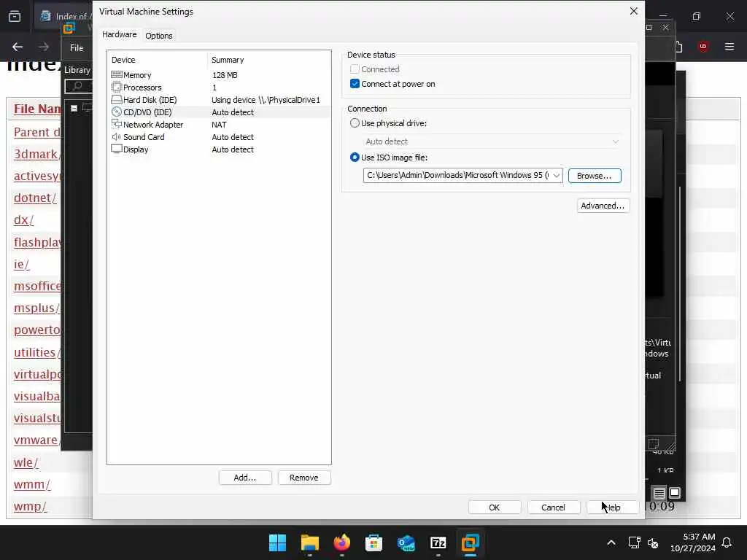
Task: Toggle the Connected checkbox
Action: (x=355, y=69)
